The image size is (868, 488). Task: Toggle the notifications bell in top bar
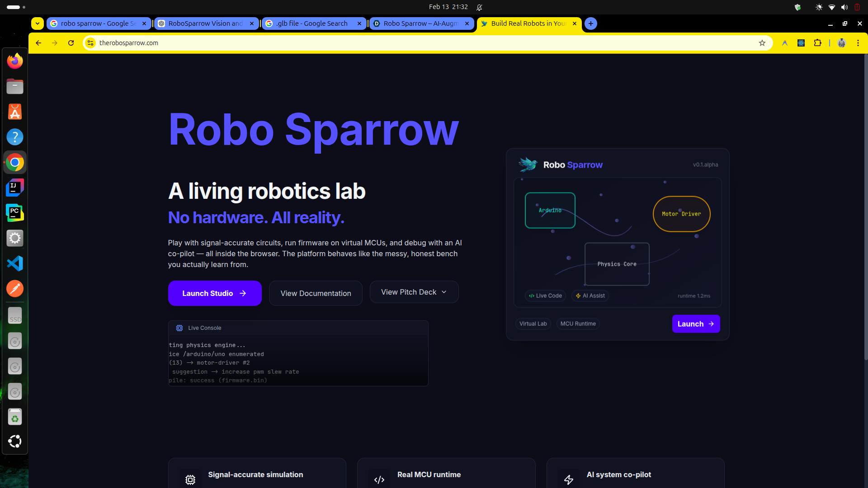479,7
